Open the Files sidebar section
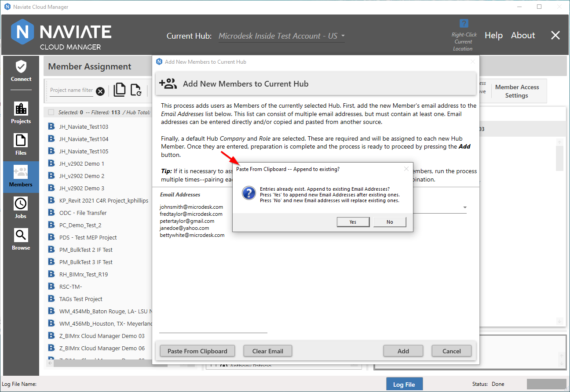570x392 pixels. click(21, 145)
